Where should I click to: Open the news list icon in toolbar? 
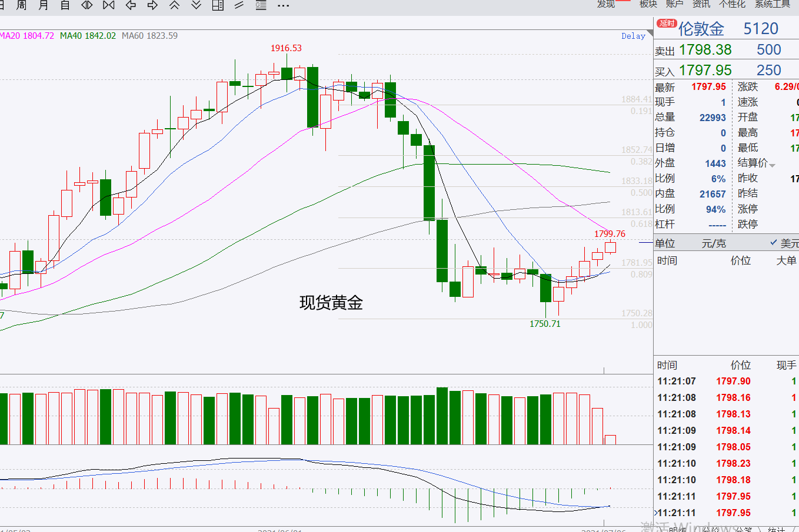pos(261,5)
